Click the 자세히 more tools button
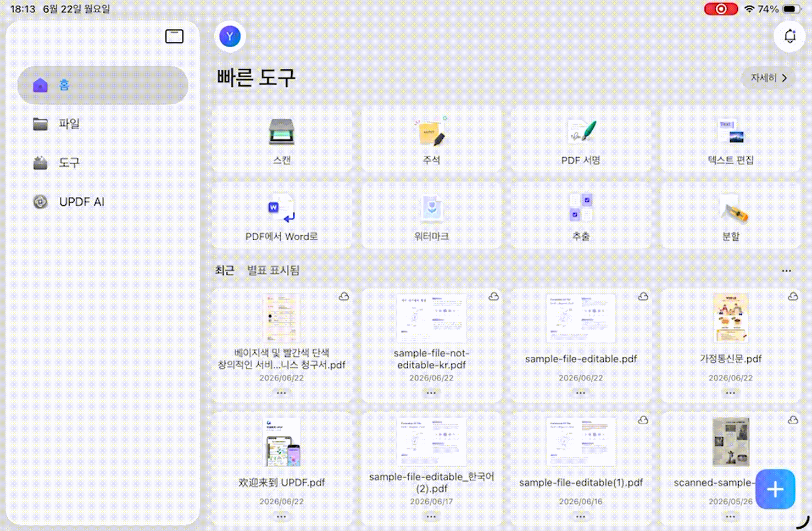The height and width of the screenshot is (531, 812). [769, 78]
